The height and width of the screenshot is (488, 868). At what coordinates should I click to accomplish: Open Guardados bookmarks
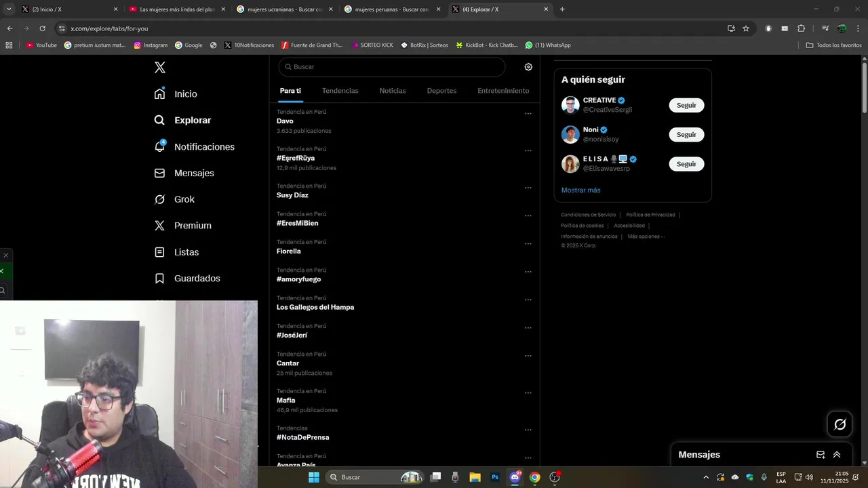187,279
